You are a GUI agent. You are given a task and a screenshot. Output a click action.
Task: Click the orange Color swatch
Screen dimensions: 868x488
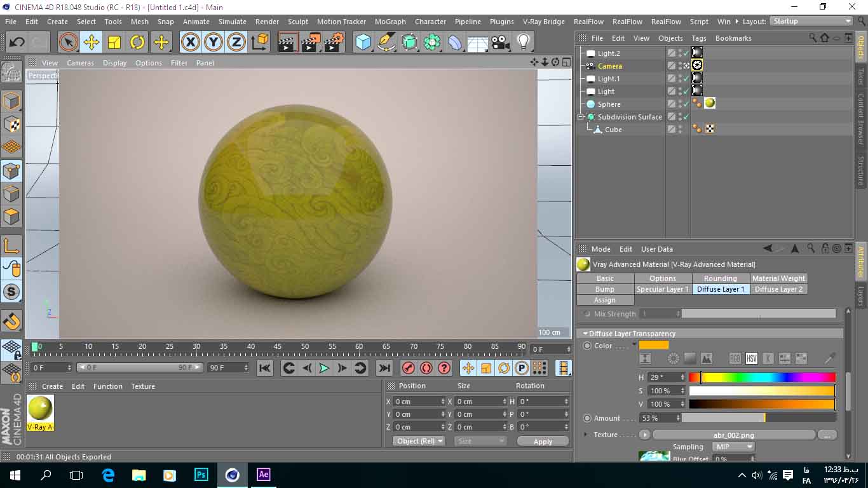click(x=654, y=345)
